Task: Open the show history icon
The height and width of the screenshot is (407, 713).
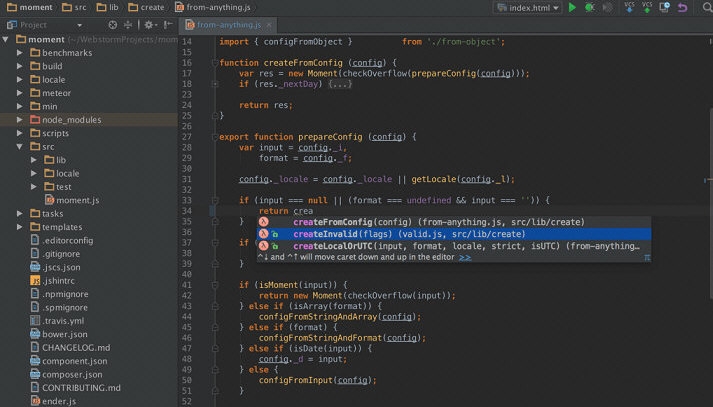Action: [664, 7]
